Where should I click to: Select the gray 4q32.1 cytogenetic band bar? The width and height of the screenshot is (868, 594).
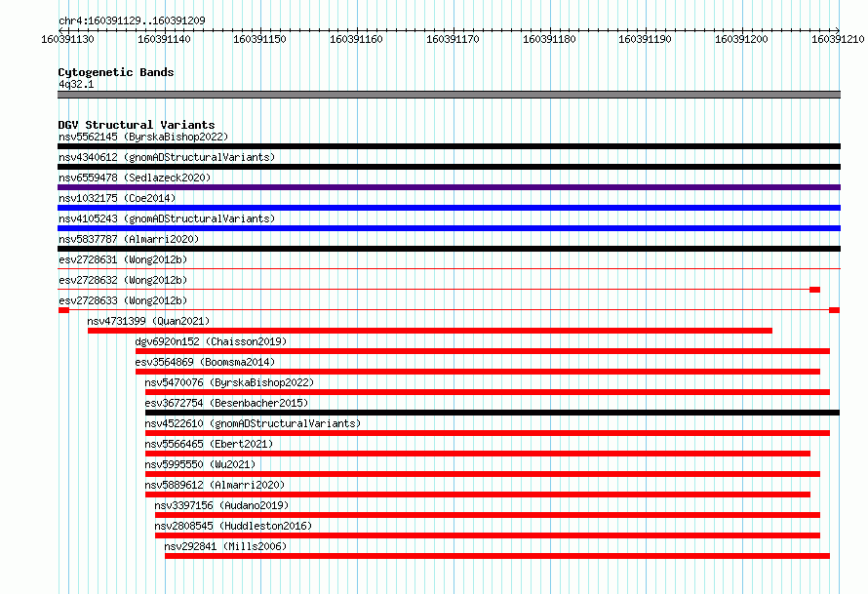449,95
